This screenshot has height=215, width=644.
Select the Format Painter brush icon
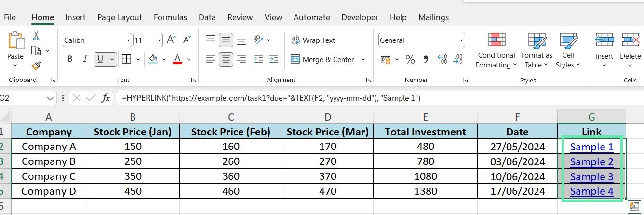click(x=36, y=65)
